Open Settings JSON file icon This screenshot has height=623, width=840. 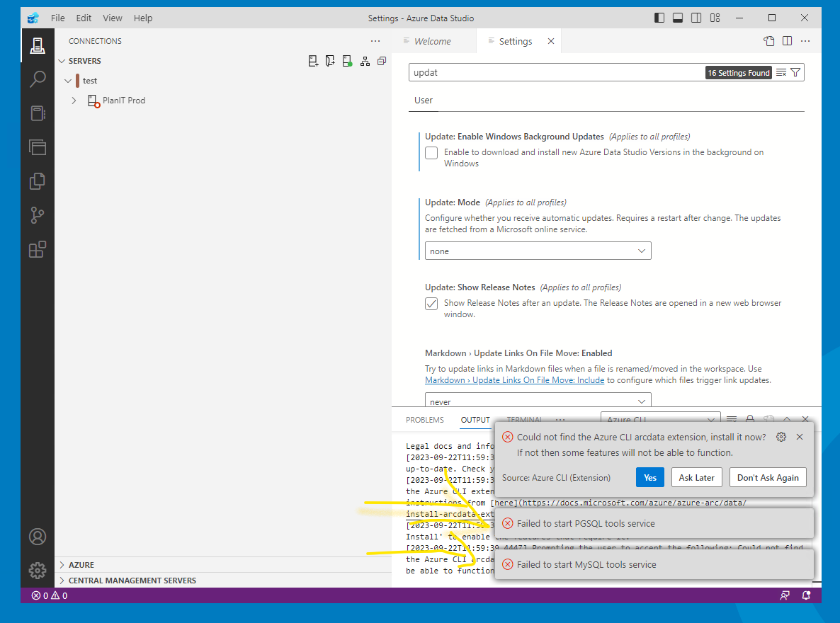[x=769, y=41]
